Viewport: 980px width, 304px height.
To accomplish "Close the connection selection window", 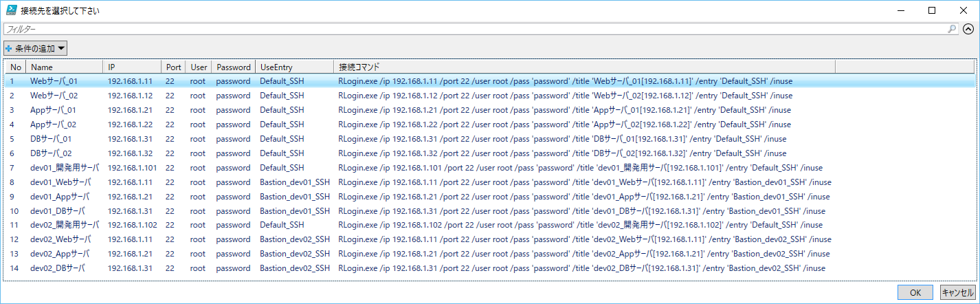I will click(963, 10).
